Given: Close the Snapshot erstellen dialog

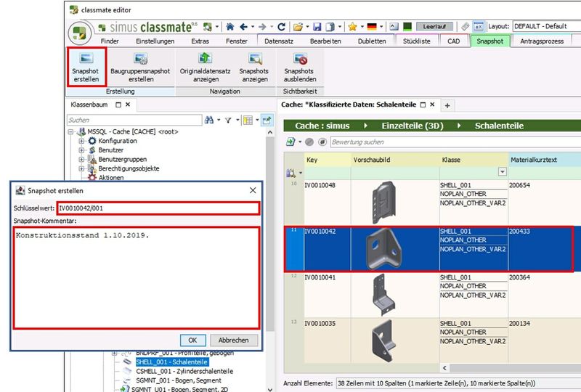Looking at the screenshot, I should (253, 190).
